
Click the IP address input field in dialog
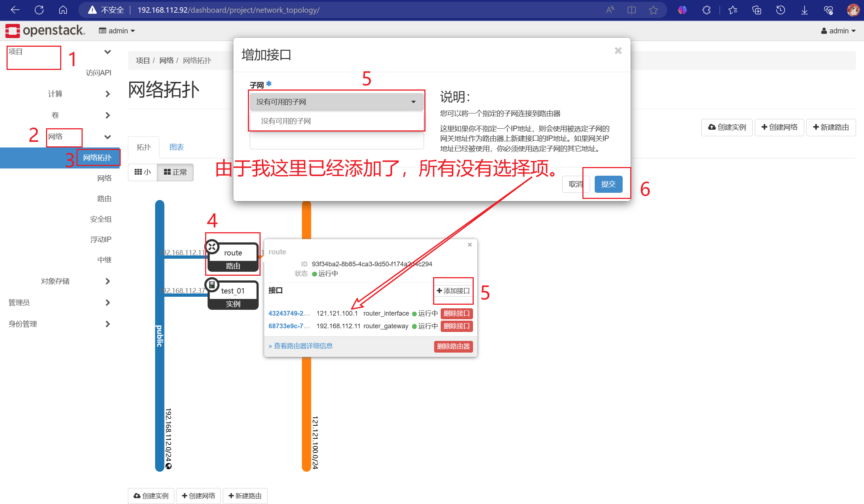[336, 141]
